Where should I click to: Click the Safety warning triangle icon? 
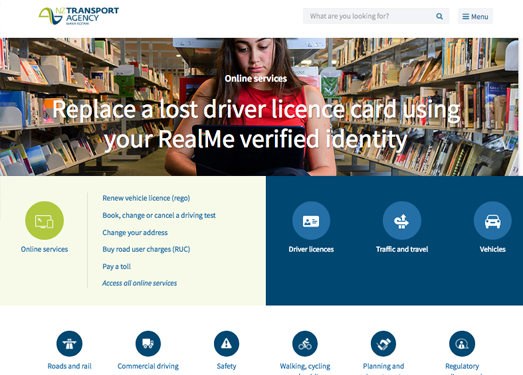226,344
